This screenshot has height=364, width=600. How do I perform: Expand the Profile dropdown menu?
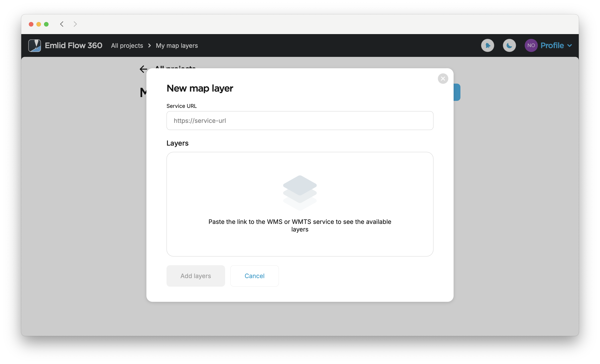click(x=556, y=45)
